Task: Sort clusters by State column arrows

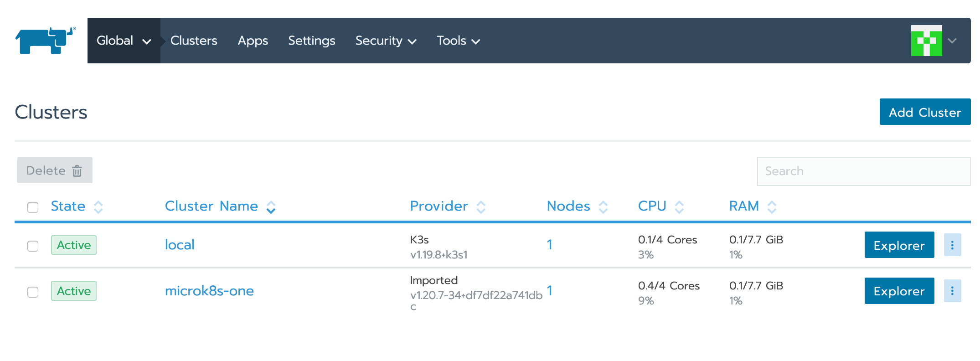Action: 98,207
